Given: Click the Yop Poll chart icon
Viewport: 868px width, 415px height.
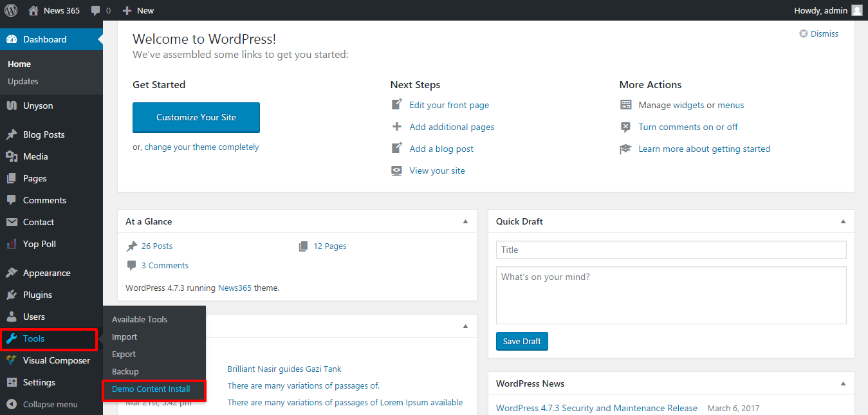Looking at the screenshot, I should pyautogui.click(x=12, y=244).
